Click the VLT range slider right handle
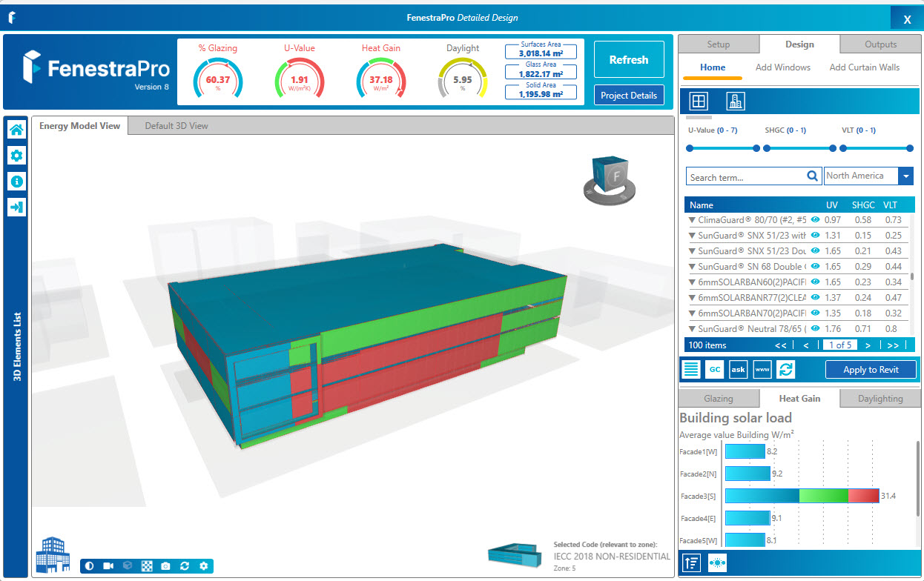The width and height of the screenshot is (924, 581). point(909,148)
